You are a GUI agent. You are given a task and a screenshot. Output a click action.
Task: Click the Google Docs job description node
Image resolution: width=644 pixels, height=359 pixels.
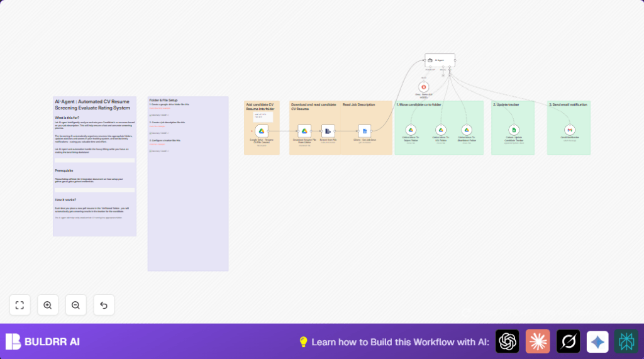(365, 131)
